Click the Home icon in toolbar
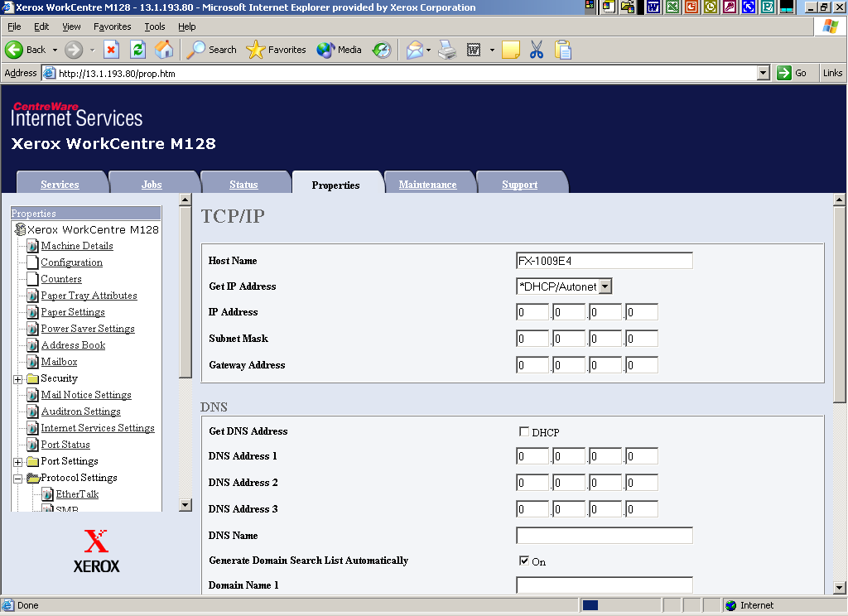The width and height of the screenshot is (848, 616). coord(165,50)
